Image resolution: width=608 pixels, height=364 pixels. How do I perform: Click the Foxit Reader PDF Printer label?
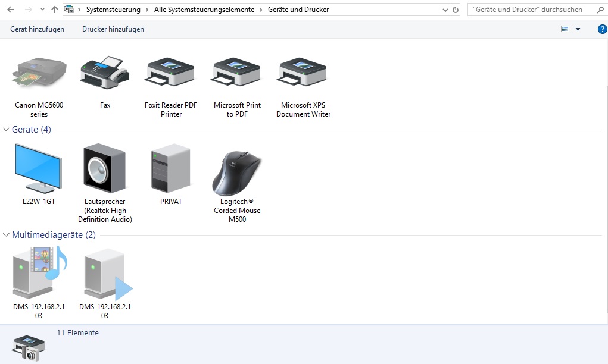pos(171,109)
